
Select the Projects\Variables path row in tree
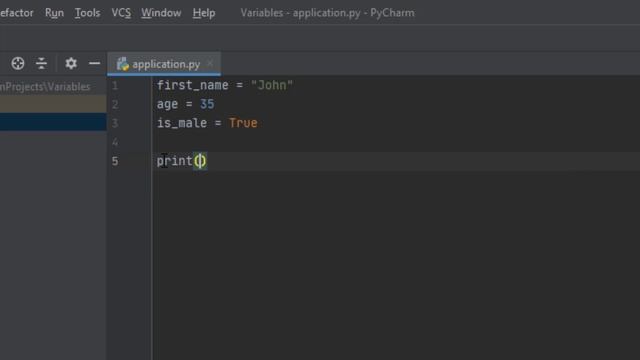53,86
